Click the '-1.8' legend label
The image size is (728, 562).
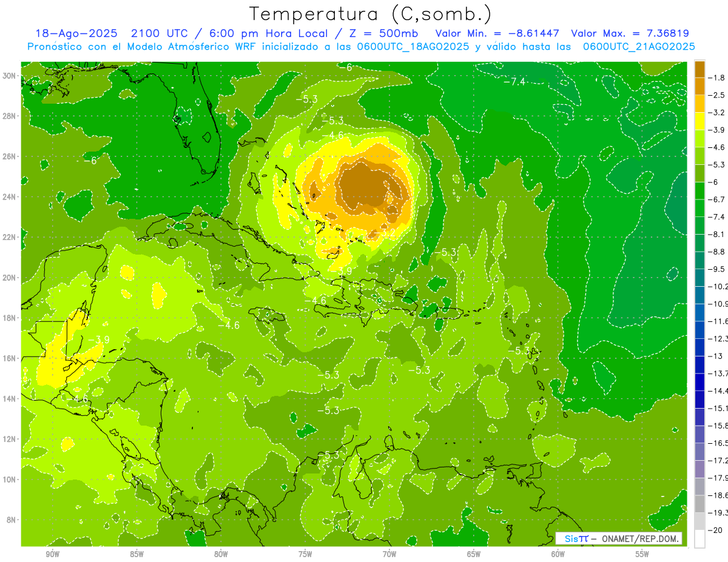click(x=717, y=78)
